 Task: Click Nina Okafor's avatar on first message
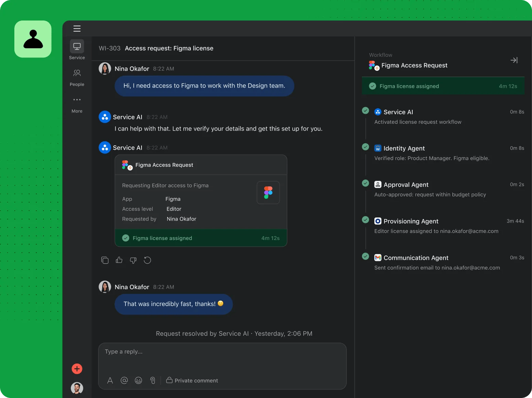tap(105, 68)
